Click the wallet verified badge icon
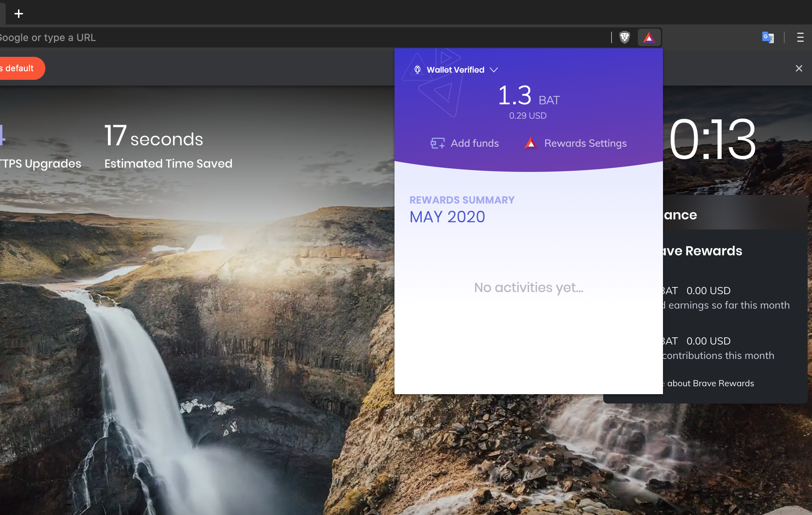This screenshot has width=812, height=515. click(x=418, y=70)
